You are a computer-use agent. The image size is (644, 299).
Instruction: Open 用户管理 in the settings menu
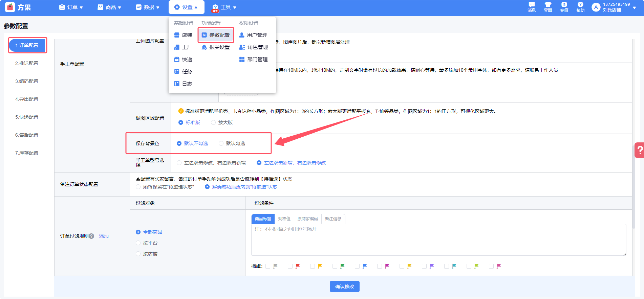coord(253,35)
